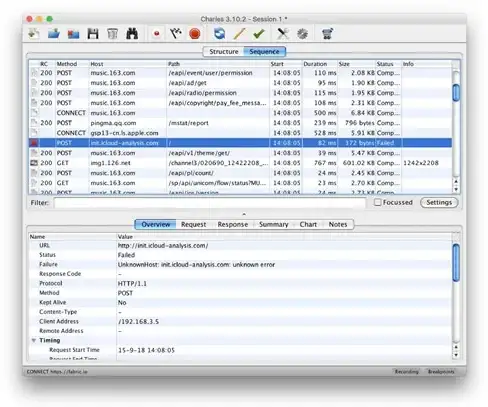Select the /sp/api/unicom/flow/status request row
The width and height of the screenshot is (488, 407).
point(240,183)
